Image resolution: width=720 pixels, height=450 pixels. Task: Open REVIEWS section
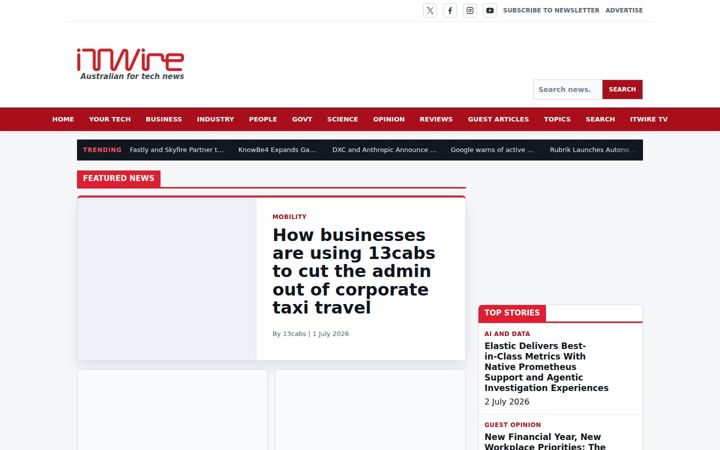coord(436,119)
